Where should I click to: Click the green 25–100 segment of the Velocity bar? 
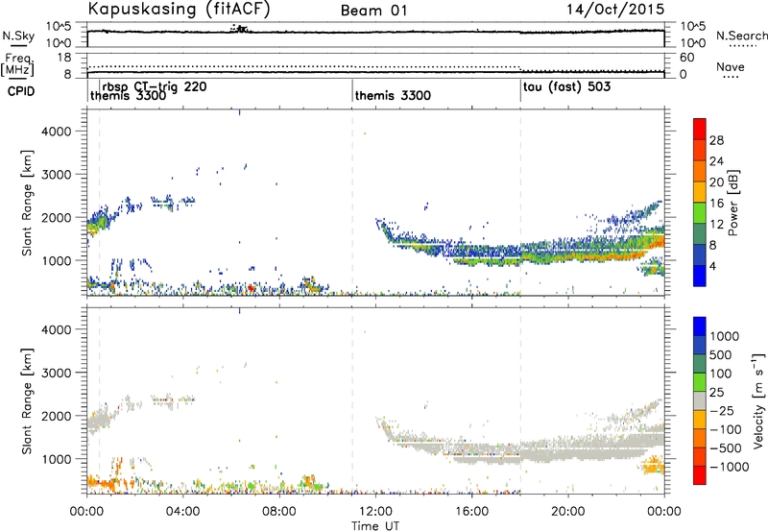pyautogui.click(x=700, y=382)
